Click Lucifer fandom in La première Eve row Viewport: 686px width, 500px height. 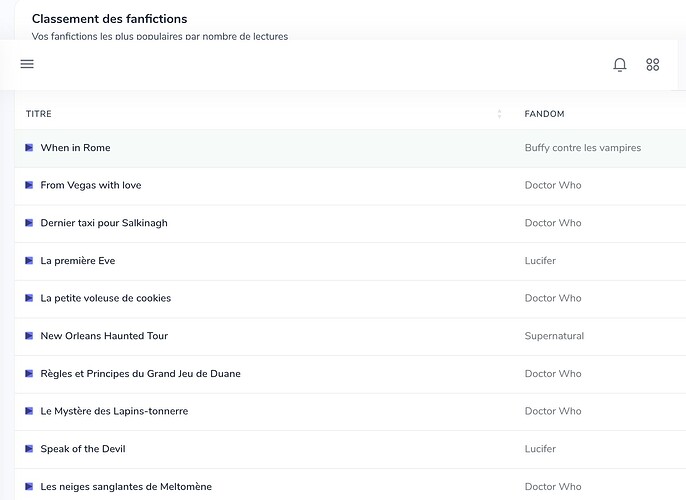(540, 261)
